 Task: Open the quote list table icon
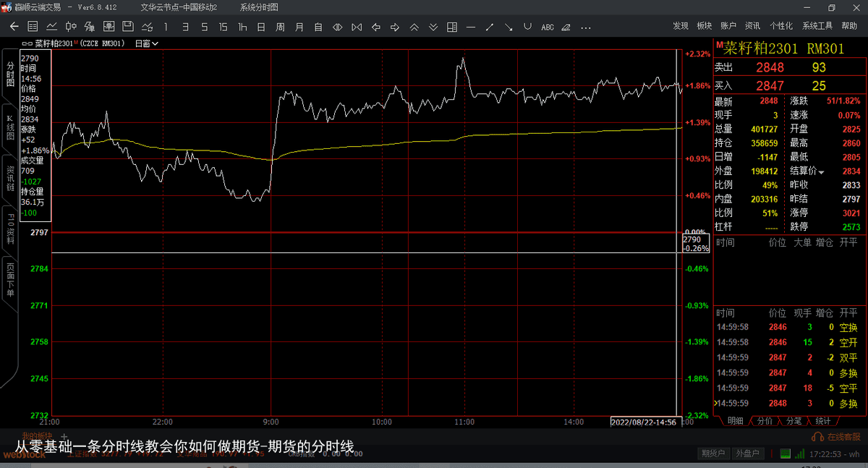33,27
